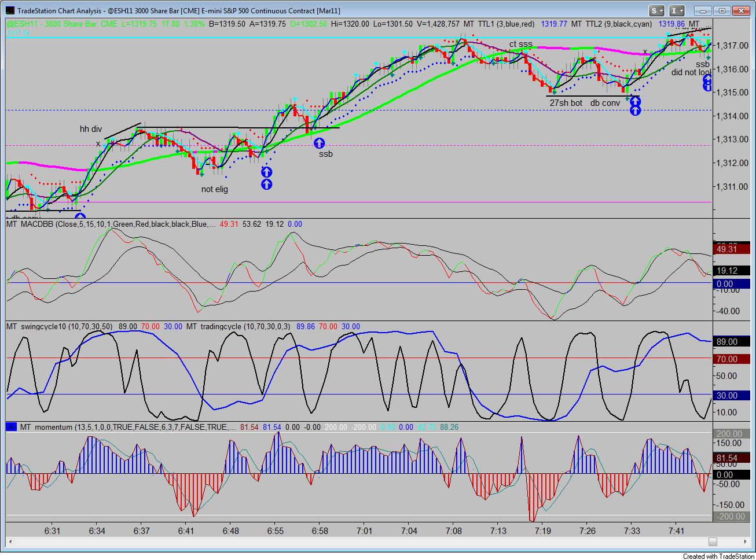The image size is (756, 560).
Task: Click the horizontal scrollbar left arrow
Action: pos(10,541)
